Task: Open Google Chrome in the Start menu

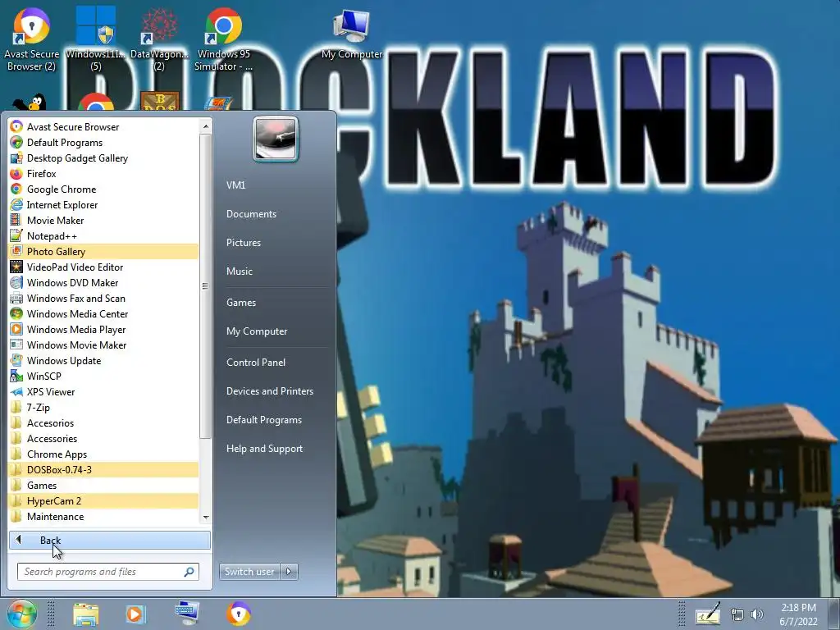Action: [104, 189]
